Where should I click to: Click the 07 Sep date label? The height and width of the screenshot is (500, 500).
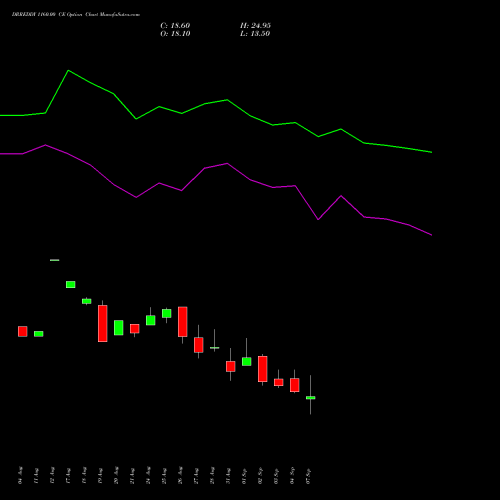click(x=308, y=476)
